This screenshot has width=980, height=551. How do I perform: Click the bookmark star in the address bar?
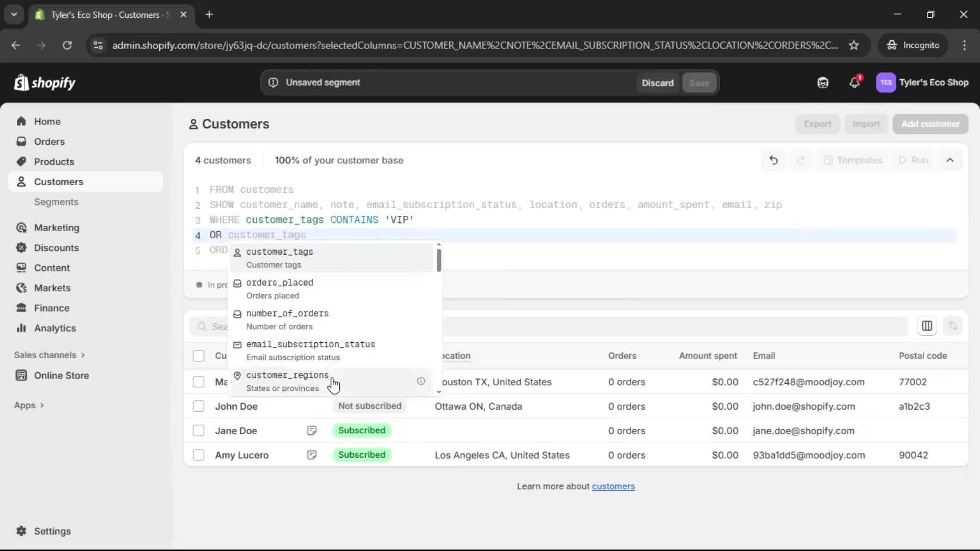coord(854,45)
